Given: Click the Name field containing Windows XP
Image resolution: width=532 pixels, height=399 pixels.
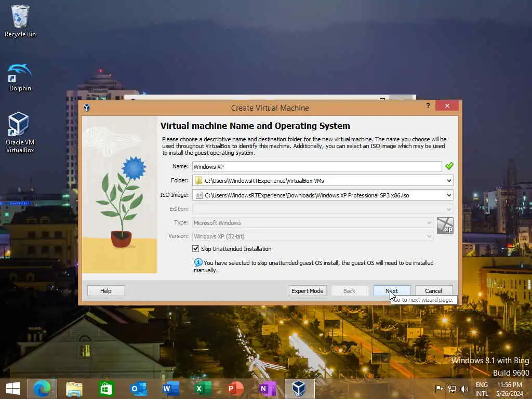Looking at the screenshot, I should (317, 166).
